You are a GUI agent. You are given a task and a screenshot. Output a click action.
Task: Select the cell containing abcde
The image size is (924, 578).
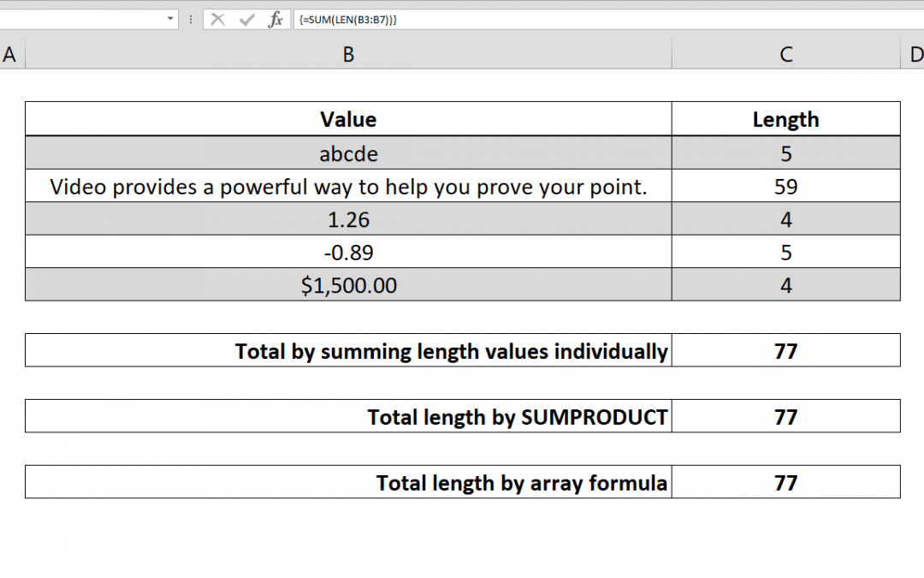[x=347, y=152]
